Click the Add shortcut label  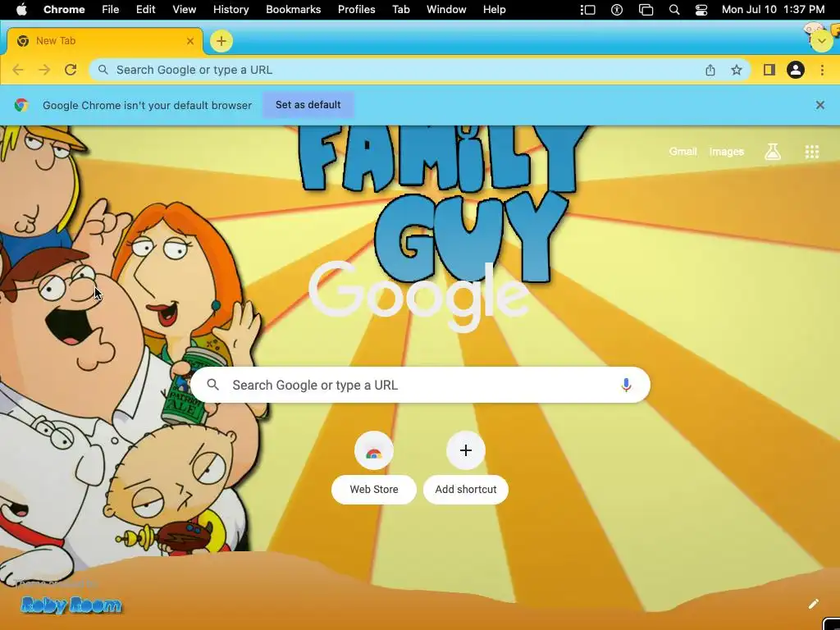(x=466, y=490)
